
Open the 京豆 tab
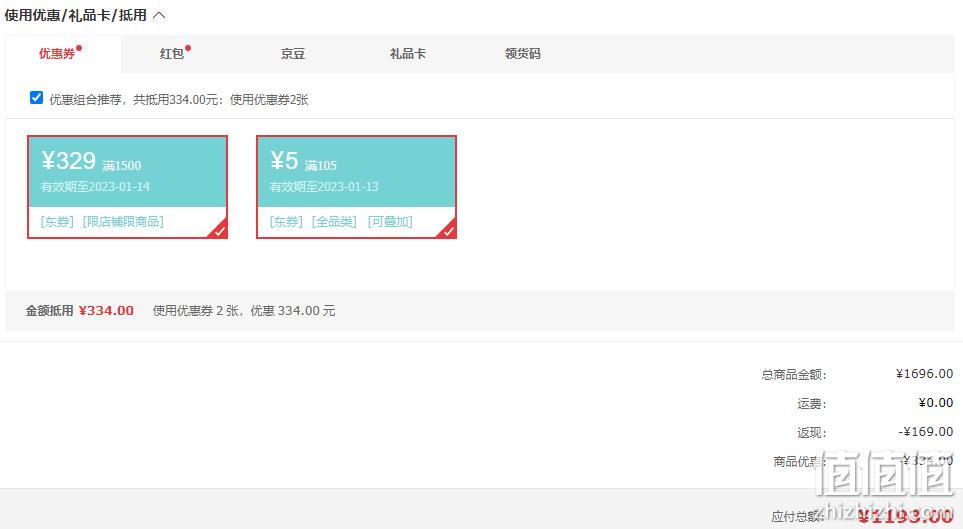293,53
